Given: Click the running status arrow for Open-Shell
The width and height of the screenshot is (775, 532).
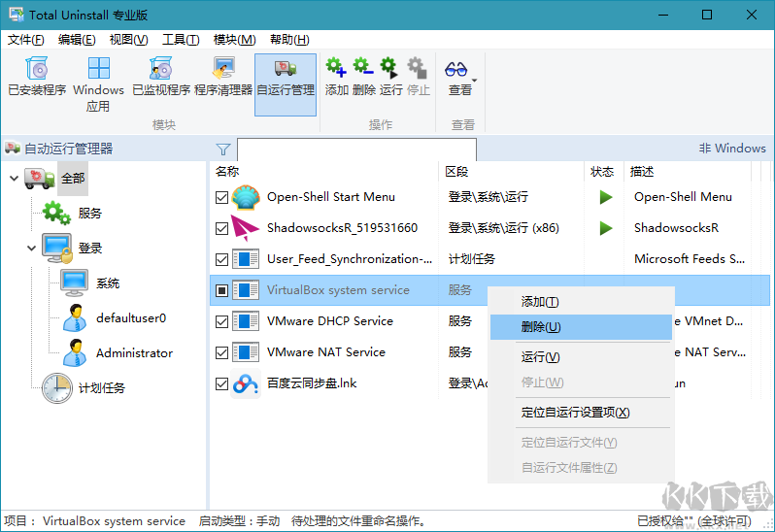Looking at the screenshot, I should click(x=606, y=197).
